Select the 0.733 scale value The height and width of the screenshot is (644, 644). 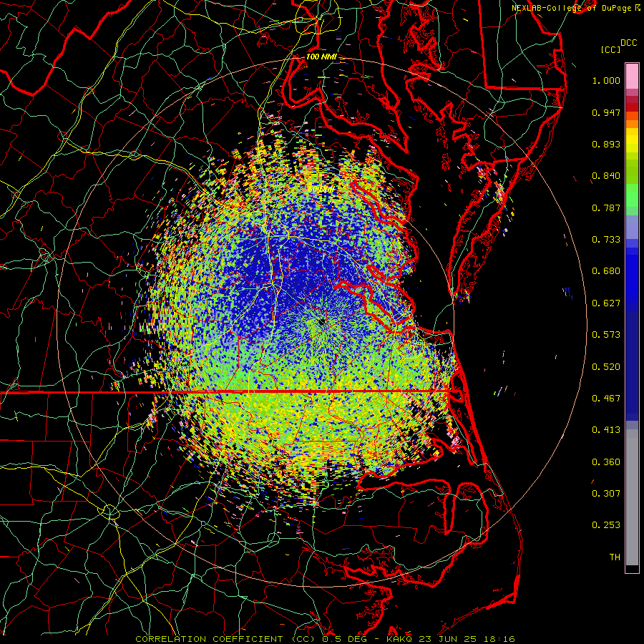[606, 240]
